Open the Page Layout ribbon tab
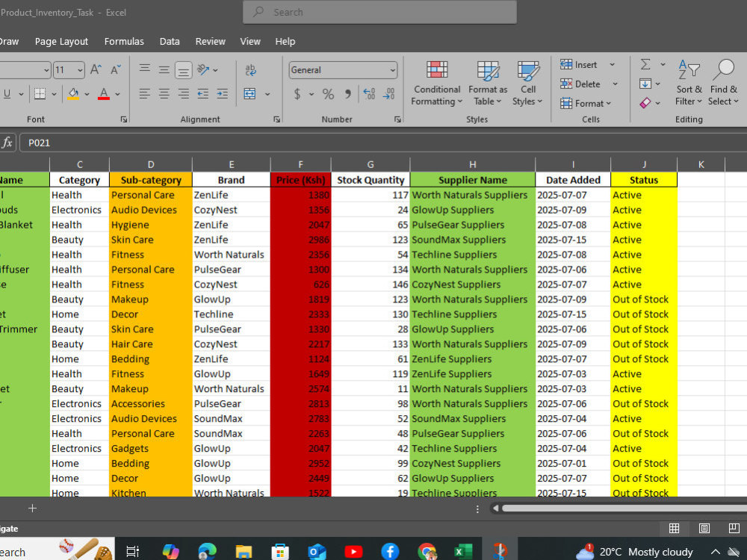Screen dimensions: 747x560 click(61, 41)
